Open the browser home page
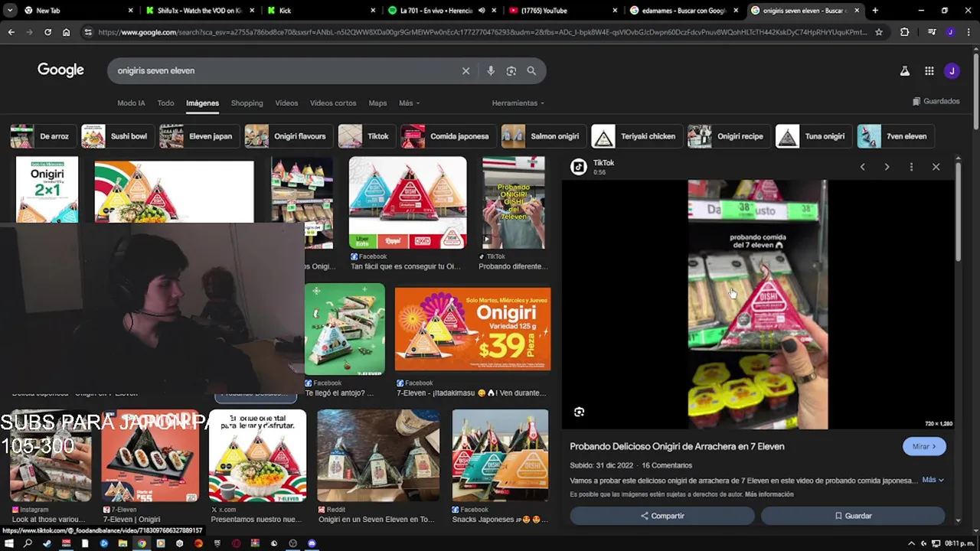 click(x=66, y=32)
